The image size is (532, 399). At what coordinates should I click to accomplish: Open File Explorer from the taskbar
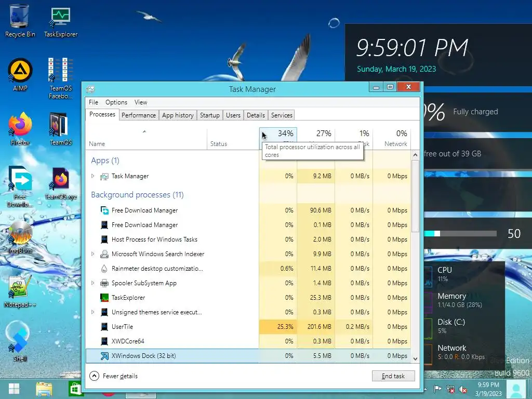[x=44, y=389]
